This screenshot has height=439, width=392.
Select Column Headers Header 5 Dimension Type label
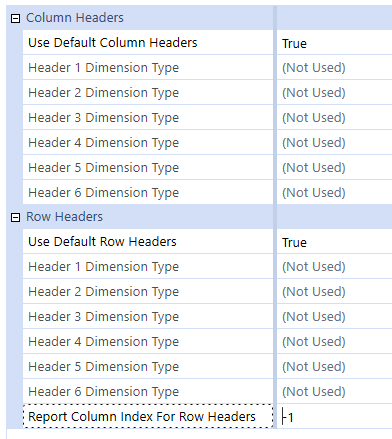tap(104, 168)
